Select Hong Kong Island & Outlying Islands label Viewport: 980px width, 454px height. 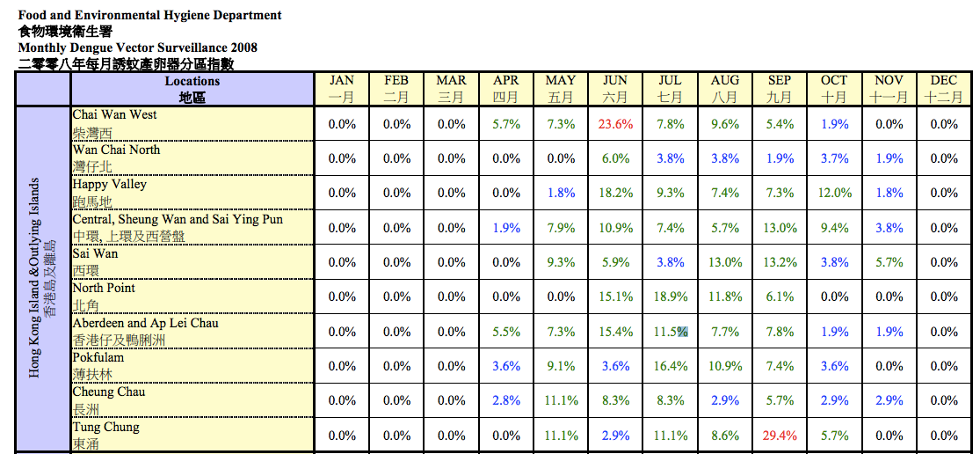tap(42, 278)
